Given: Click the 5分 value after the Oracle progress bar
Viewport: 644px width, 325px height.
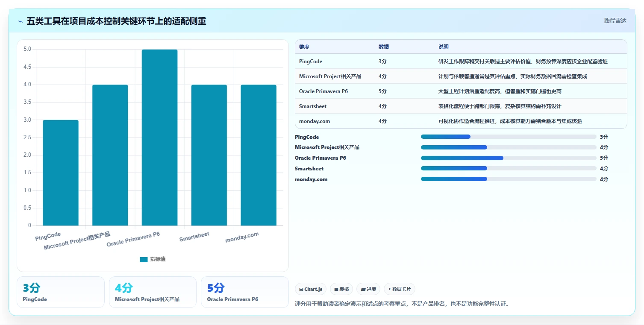Looking at the screenshot, I should pyautogui.click(x=604, y=158).
